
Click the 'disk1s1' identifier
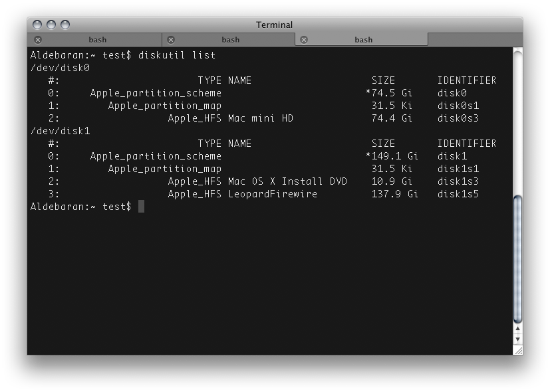[458, 169]
